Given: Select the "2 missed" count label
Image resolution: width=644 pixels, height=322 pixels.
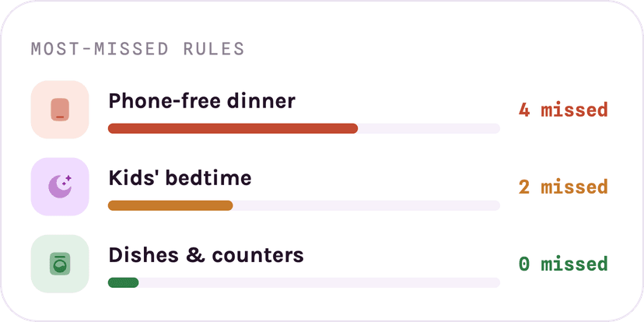Looking at the screenshot, I should tap(563, 187).
